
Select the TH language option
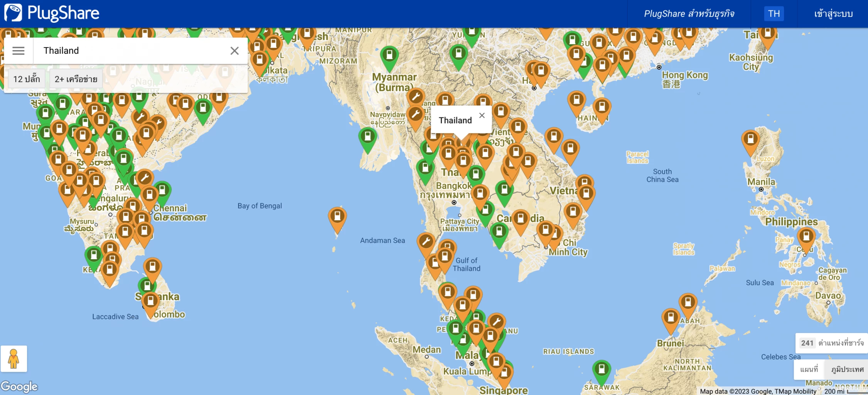pos(774,14)
